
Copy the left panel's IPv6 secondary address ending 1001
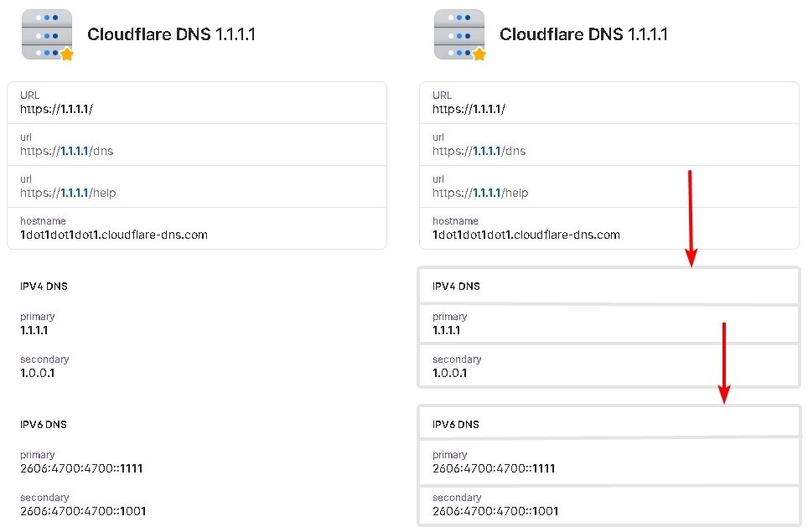coord(83,511)
